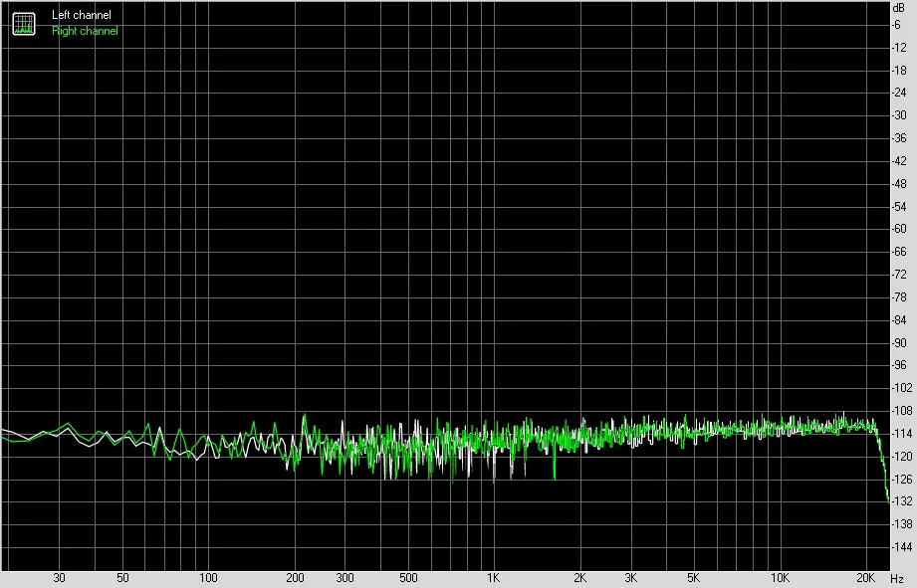Click the -96 dB axis value
Viewport: 917px width, 588px height.
(899, 365)
